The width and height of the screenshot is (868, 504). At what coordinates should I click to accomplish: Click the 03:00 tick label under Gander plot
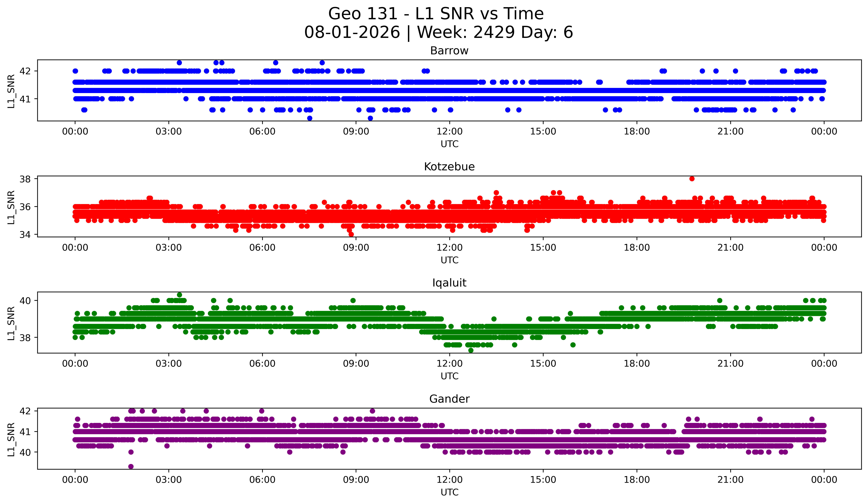169,480
